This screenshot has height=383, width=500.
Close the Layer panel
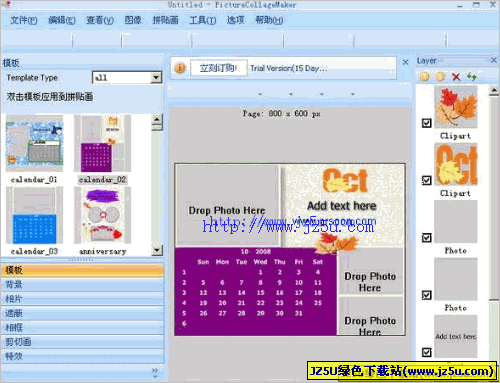(494, 60)
